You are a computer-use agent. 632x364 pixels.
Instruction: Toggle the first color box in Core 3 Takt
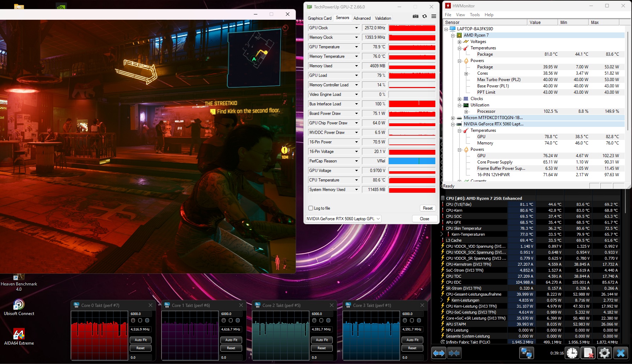tap(405, 320)
